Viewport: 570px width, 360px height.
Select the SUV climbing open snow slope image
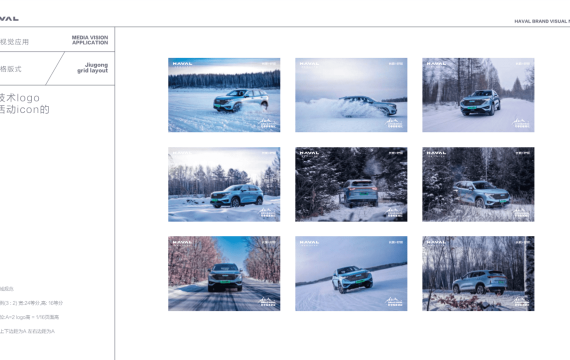tap(351, 273)
